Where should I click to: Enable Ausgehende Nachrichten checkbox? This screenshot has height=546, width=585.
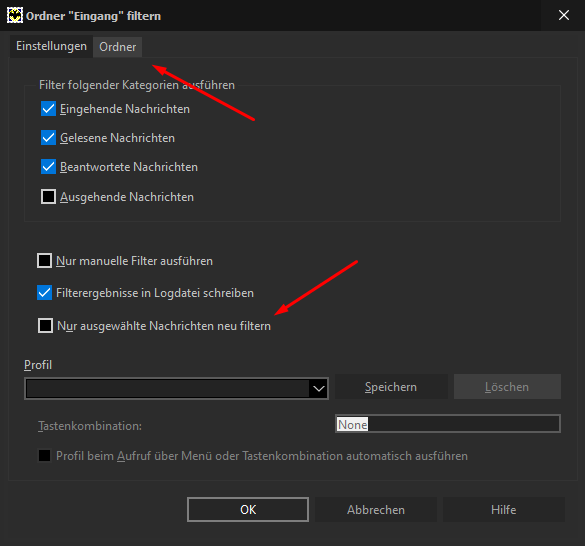pyautogui.click(x=49, y=197)
